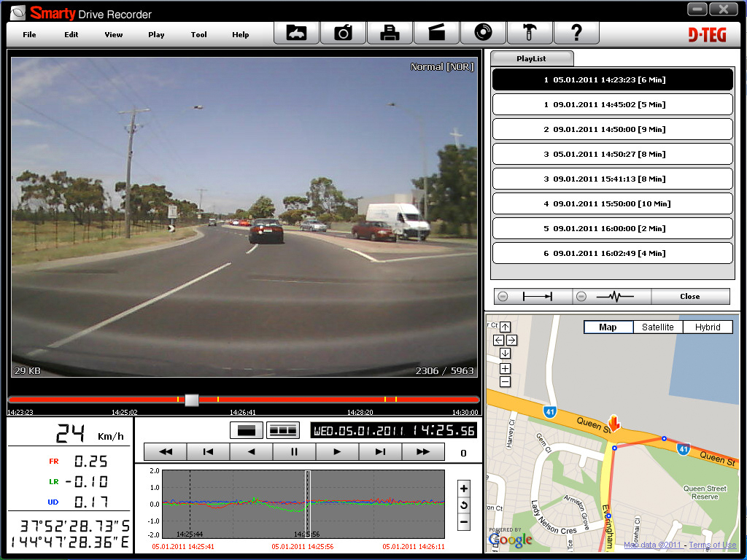Select Map view type
This screenshot has height=560, width=747.
608,327
